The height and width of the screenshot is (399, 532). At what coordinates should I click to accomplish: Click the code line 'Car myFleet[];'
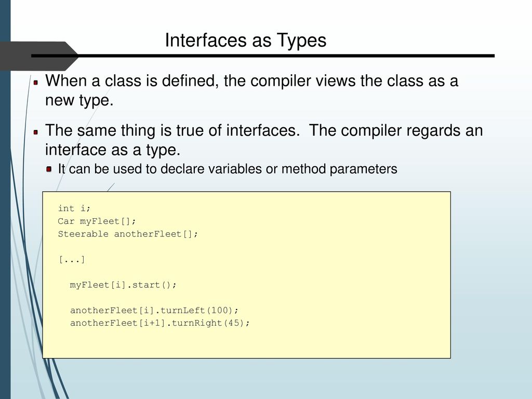pyautogui.click(x=97, y=221)
